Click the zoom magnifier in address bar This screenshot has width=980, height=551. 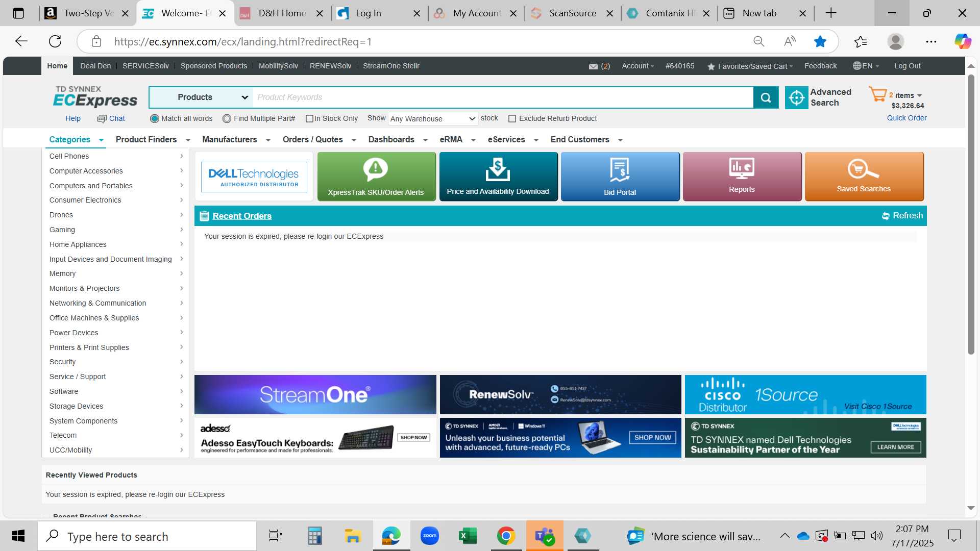coord(759,41)
